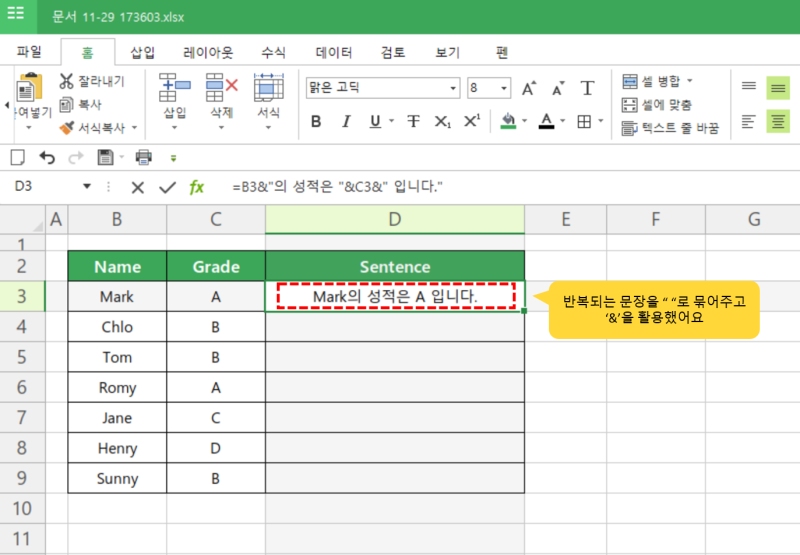
Task: Expand Format Painter dropdown arrow
Action: 134,128
